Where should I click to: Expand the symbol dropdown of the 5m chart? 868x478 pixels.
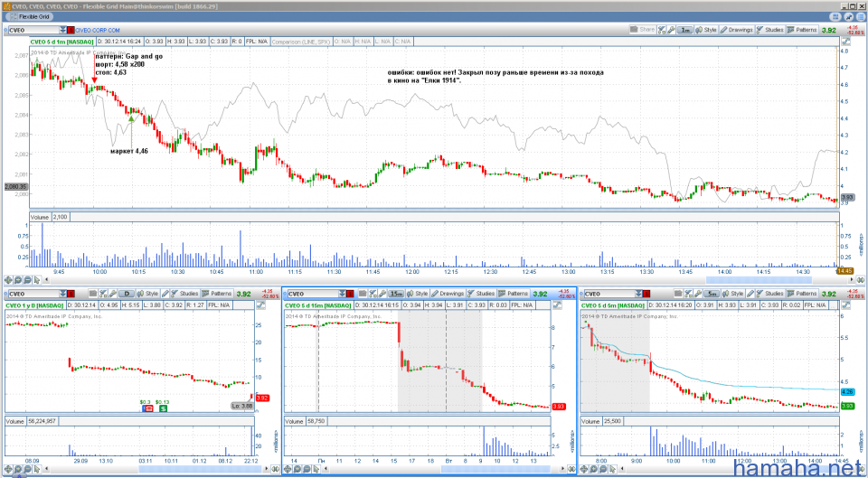(x=638, y=294)
